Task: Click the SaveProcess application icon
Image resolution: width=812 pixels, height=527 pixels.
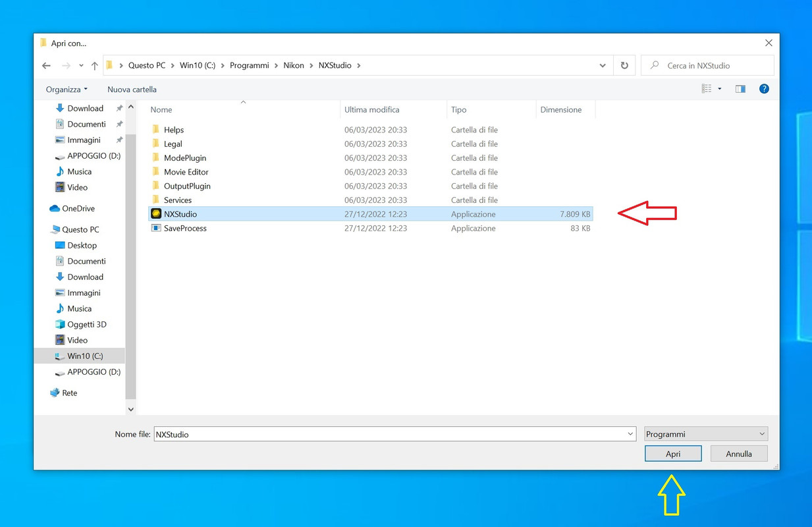Action: [156, 228]
